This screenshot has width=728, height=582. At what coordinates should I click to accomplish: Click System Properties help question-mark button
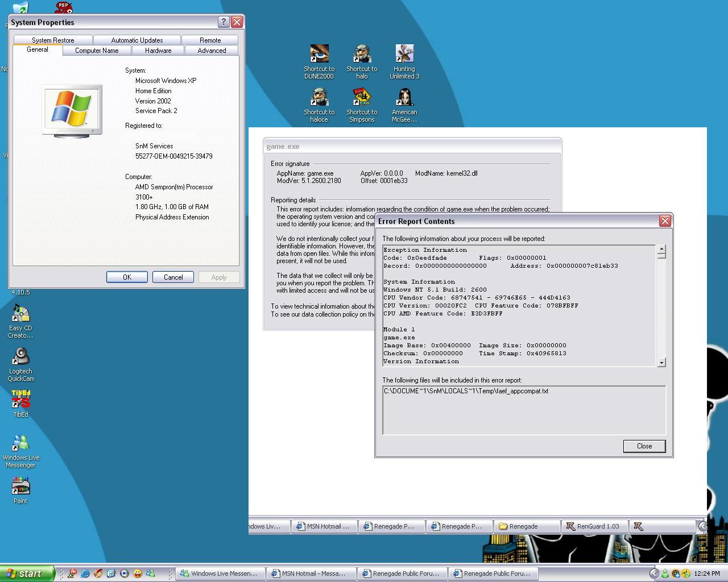(224, 22)
